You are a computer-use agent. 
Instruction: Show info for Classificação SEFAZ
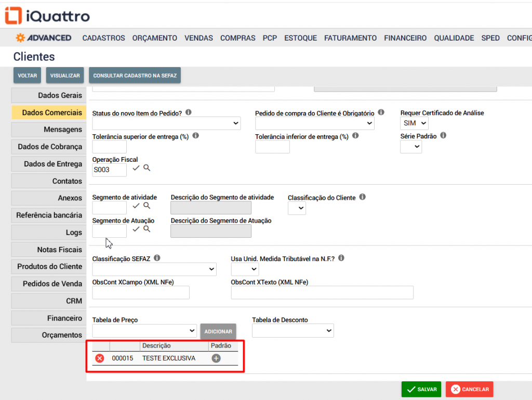pos(157,258)
